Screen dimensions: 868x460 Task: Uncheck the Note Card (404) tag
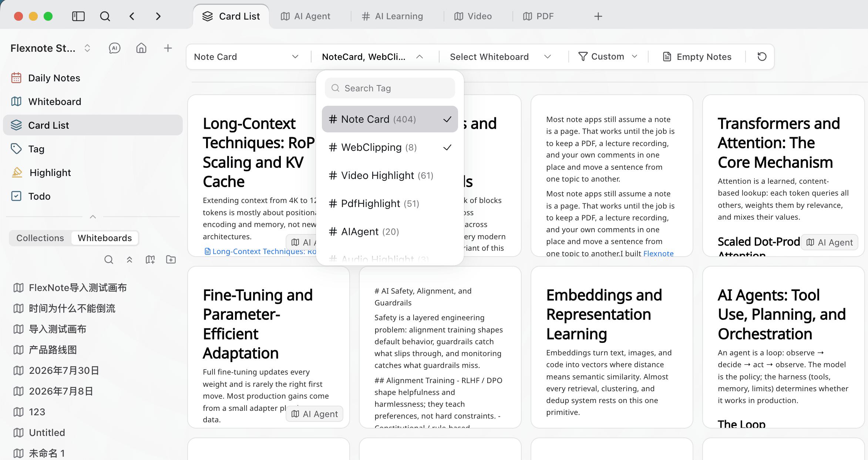click(x=390, y=119)
